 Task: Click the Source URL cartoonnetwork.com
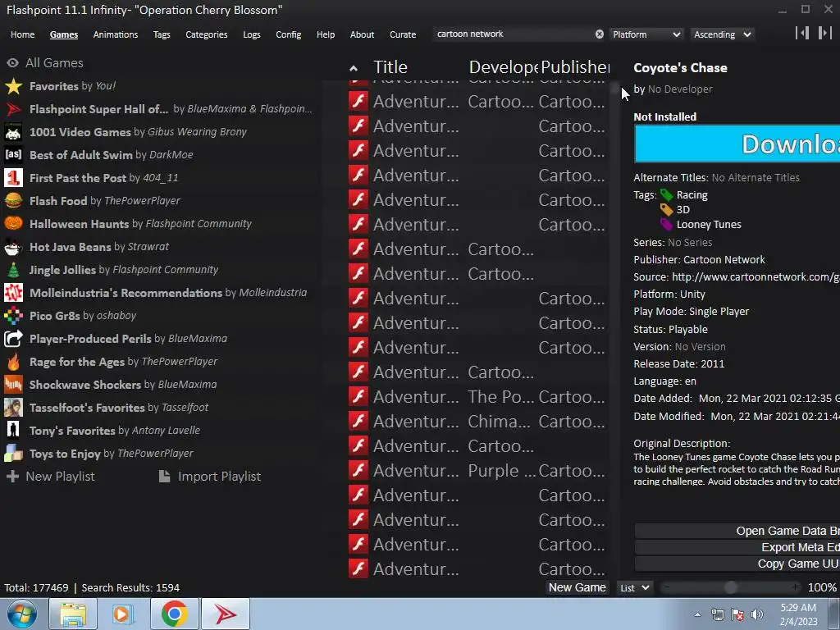[756, 277]
